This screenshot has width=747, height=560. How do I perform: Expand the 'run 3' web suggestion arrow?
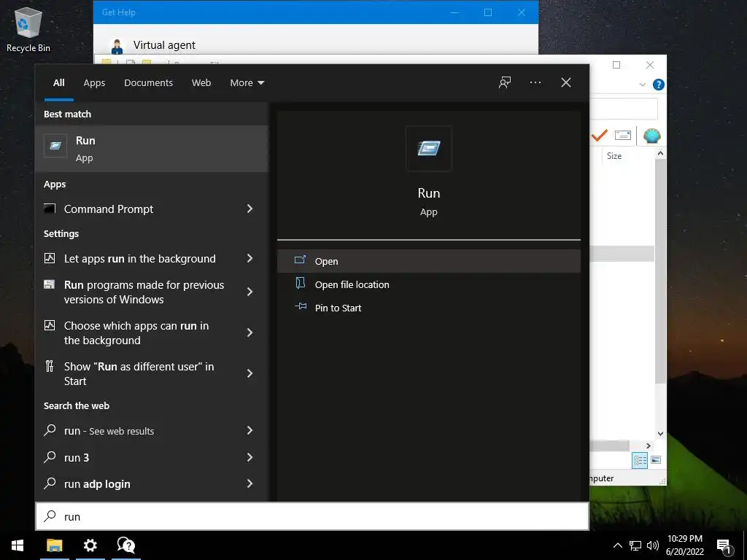click(249, 457)
